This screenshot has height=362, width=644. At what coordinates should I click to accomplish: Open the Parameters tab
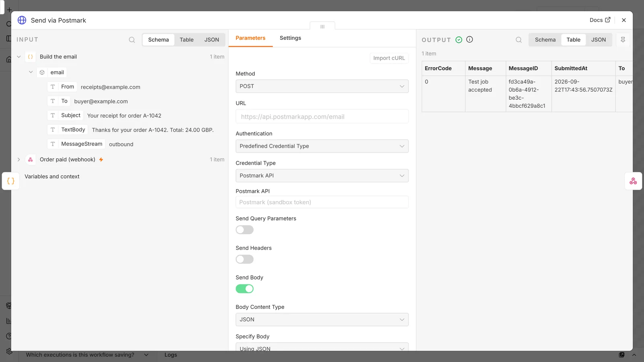(x=250, y=38)
